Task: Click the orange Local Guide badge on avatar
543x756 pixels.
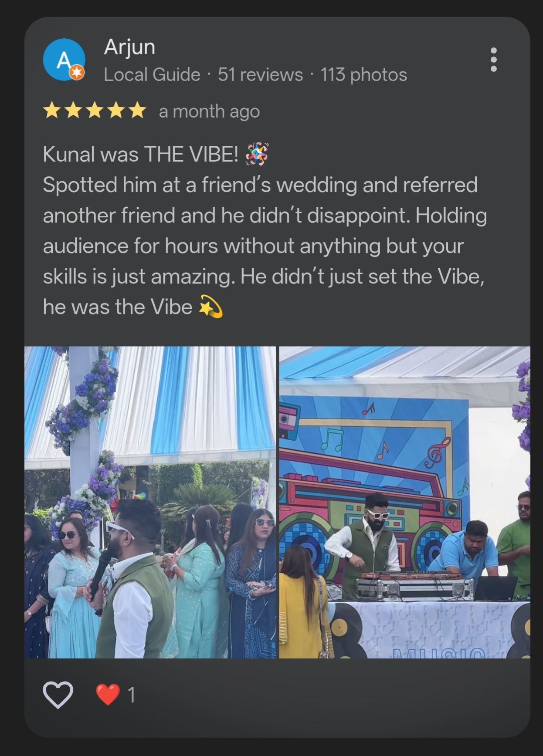Action: click(77, 73)
